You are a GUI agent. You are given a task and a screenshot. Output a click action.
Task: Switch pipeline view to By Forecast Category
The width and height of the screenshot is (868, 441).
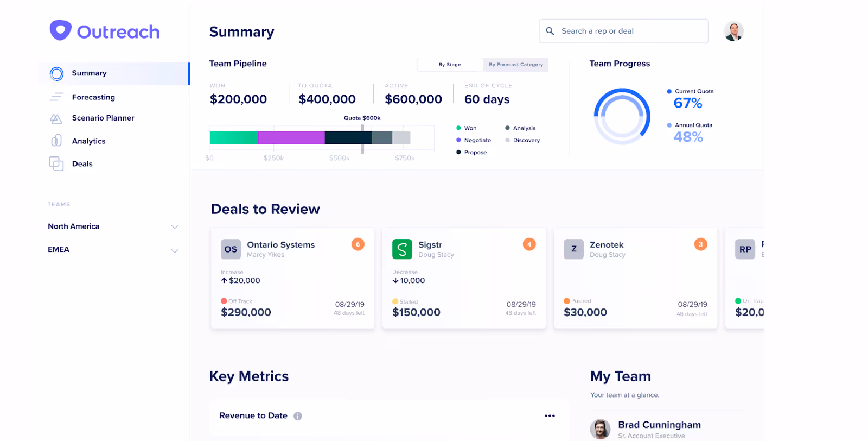pyautogui.click(x=516, y=65)
